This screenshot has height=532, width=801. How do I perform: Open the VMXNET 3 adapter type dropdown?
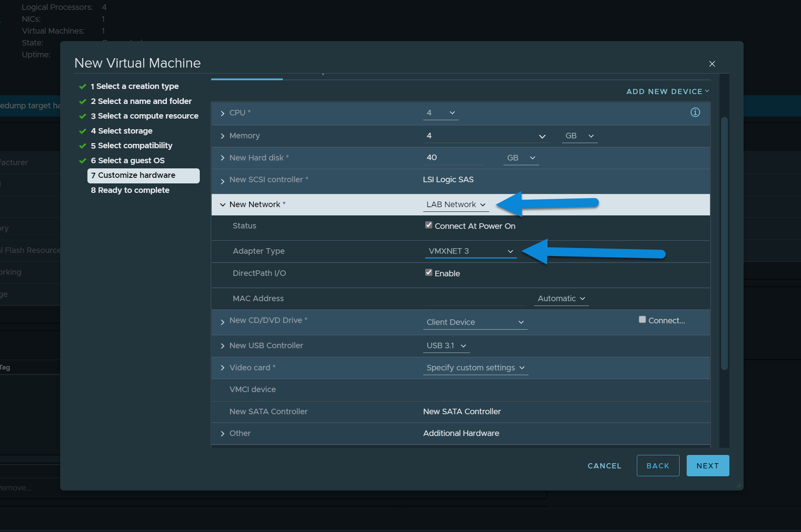pyautogui.click(x=471, y=251)
